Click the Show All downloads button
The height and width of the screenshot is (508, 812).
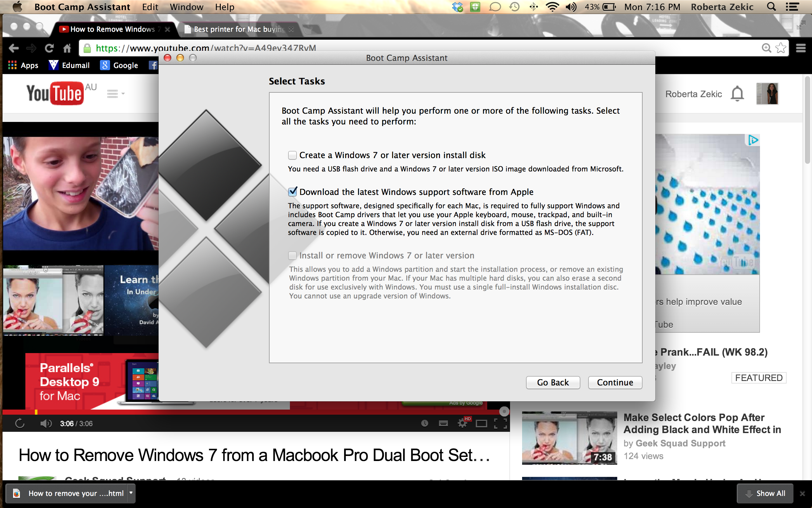(x=765, y=493)
